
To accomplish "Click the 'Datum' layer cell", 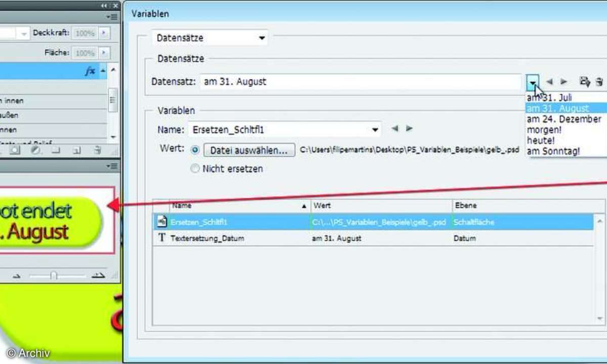I will [x=465, y=238].
